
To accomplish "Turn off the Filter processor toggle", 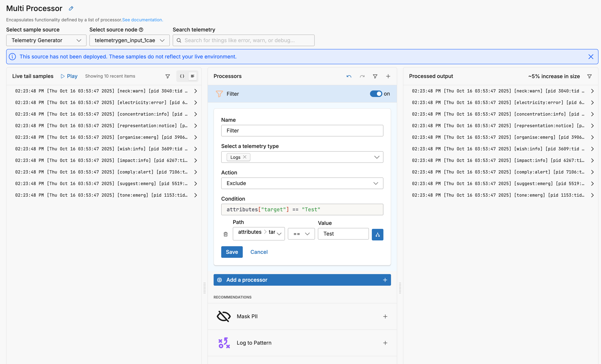I will click(x=376, y=94).
